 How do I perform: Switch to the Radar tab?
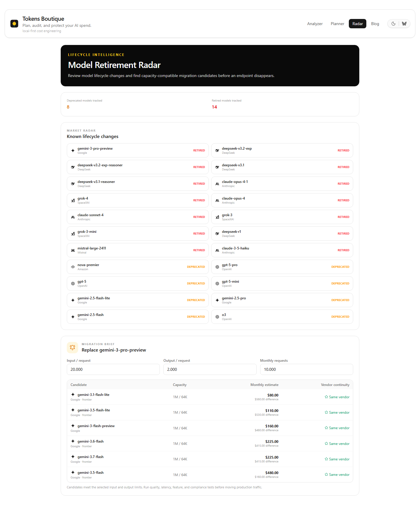pos(358,24)
